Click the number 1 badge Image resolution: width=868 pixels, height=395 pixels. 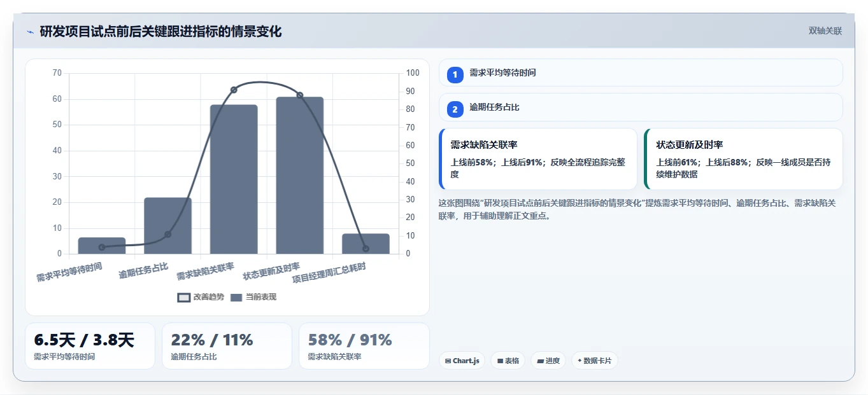[455, 75]
